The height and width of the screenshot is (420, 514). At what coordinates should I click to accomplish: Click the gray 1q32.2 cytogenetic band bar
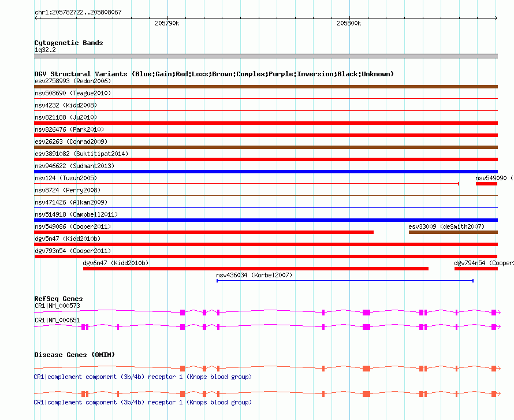click(x=266, y=56)
